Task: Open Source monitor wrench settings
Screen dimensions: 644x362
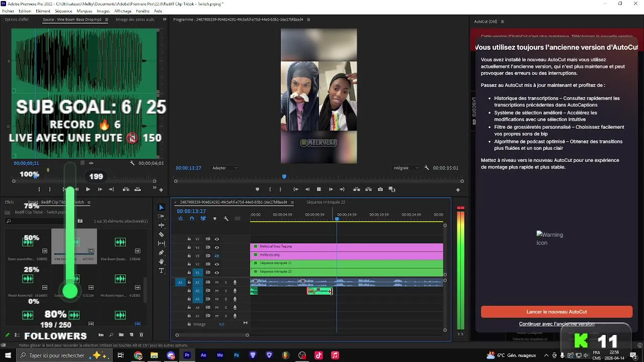Action: point(132,163)
